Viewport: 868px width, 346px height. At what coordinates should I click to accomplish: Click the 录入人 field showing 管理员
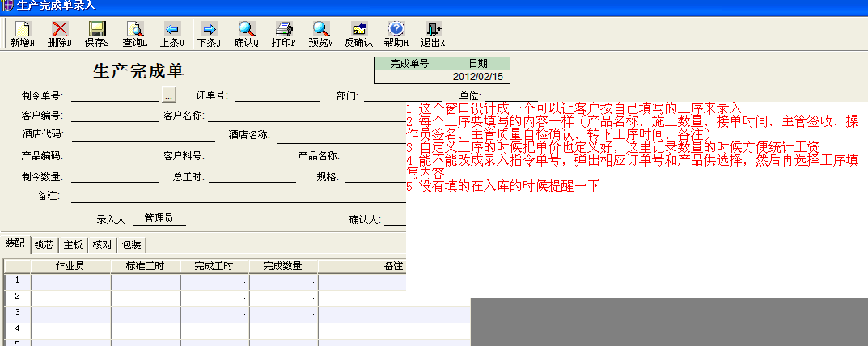click(159, 218)
